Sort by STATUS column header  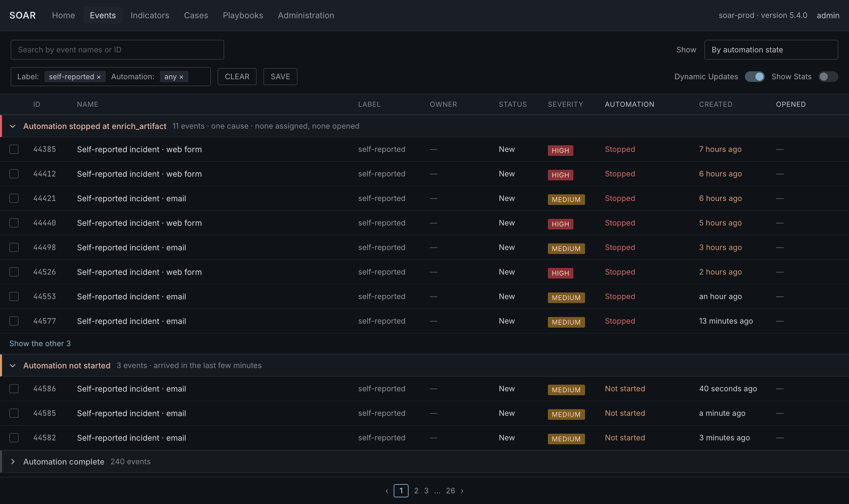[513, 104]
